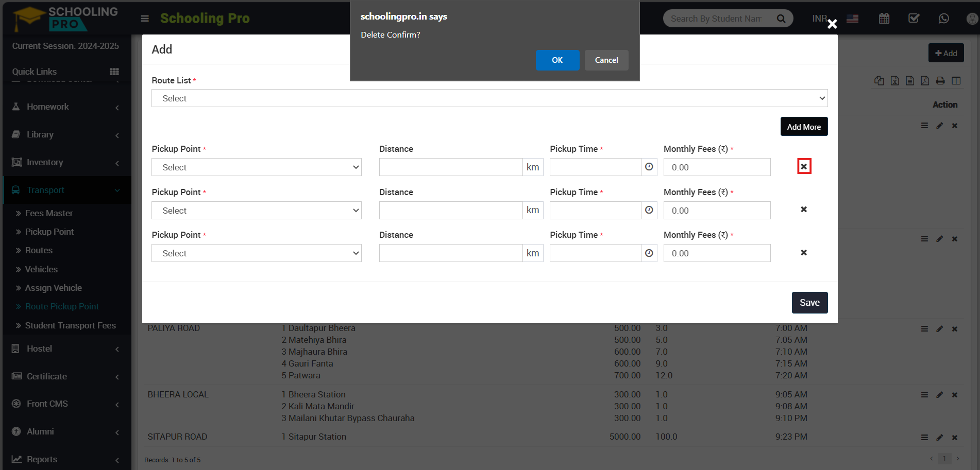Viewport: 980px width, 470px height.
Task: Click the Add More button
Action: click(x=804, y=127)
